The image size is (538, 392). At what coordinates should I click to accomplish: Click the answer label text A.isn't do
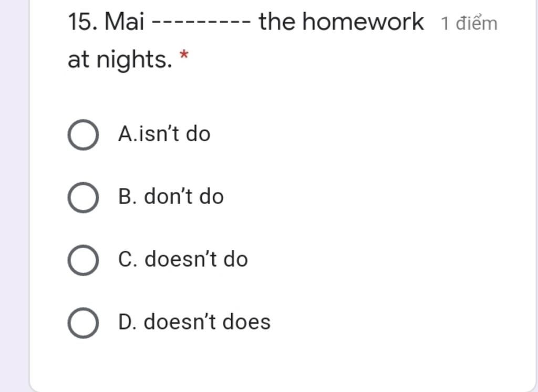pyautogui.click(x=164, y=134)
